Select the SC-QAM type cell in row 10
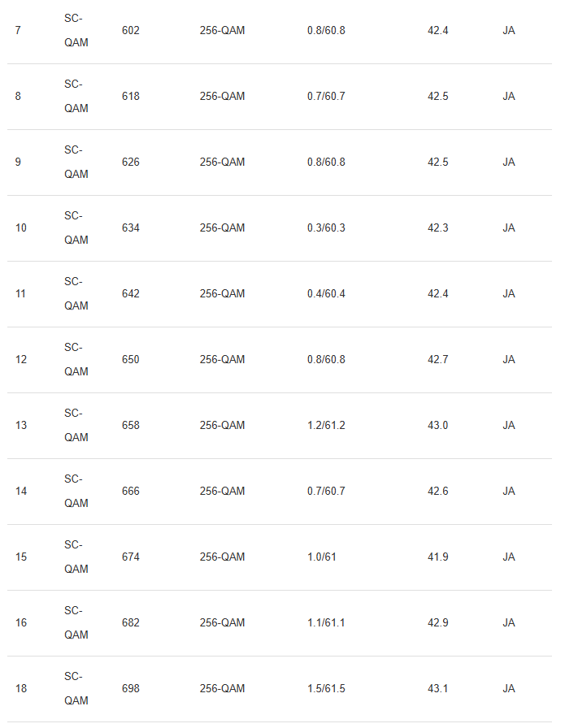 [76, 228]
